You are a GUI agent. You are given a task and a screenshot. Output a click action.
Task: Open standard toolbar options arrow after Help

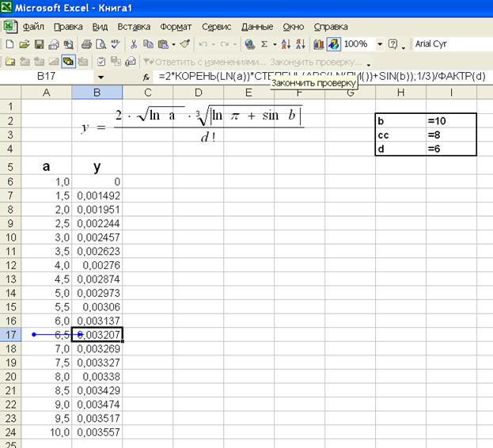pos(404,47)
